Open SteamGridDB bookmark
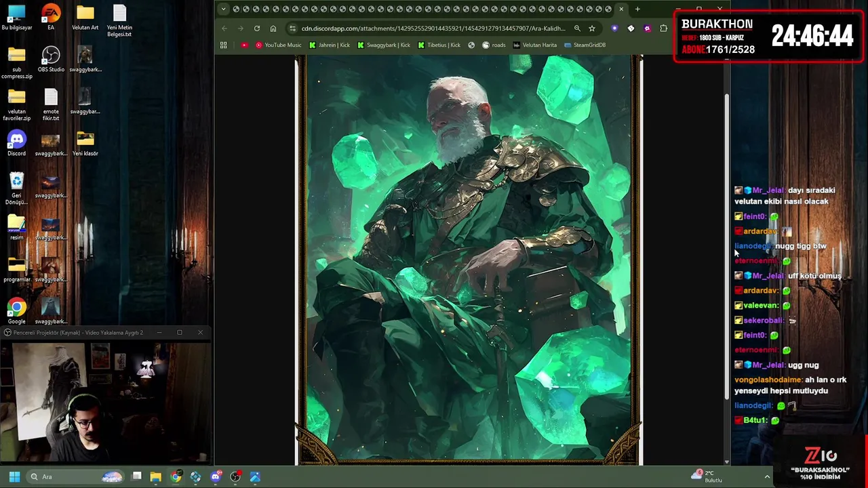Viewport: 868px width, 488px height. (x=585, y=45)
